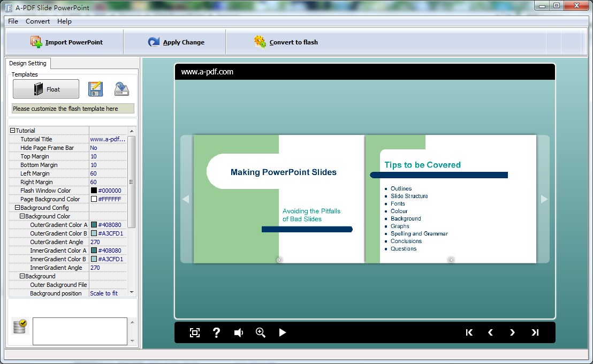Click the Float template button
593x364 pixels.
(x=46, y=89)
